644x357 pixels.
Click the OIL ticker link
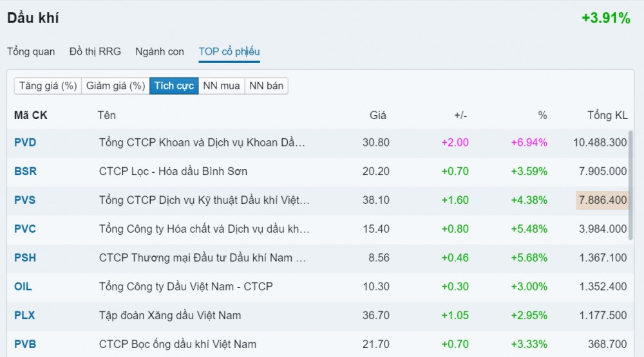[x=23, y=286]
